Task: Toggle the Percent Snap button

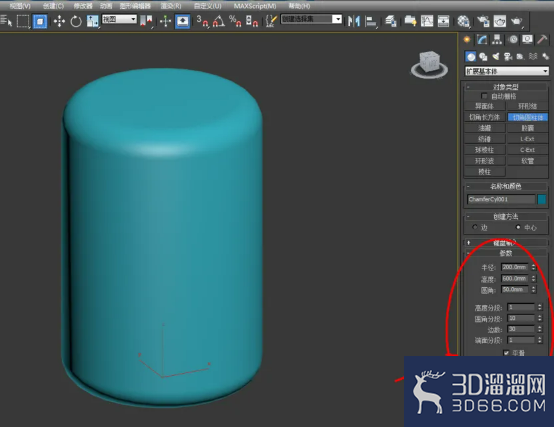Action: (235, 21)
